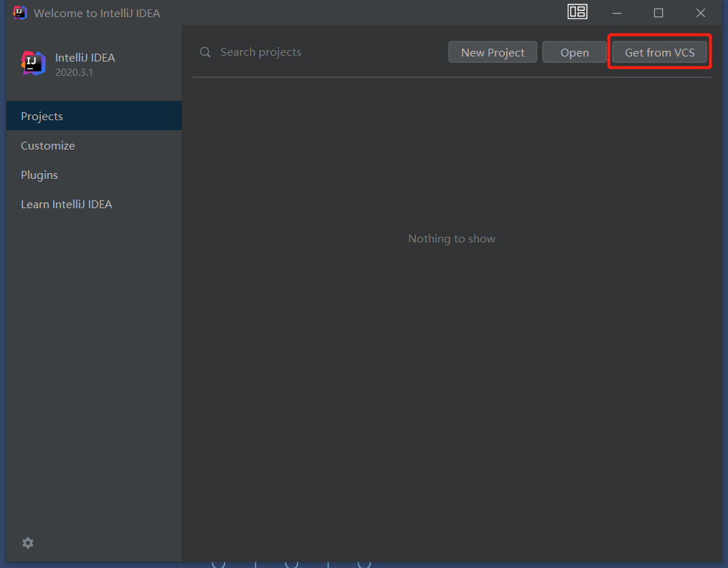Click the 2020.3.1 version text
728x568 pixels.
[74, 72]
